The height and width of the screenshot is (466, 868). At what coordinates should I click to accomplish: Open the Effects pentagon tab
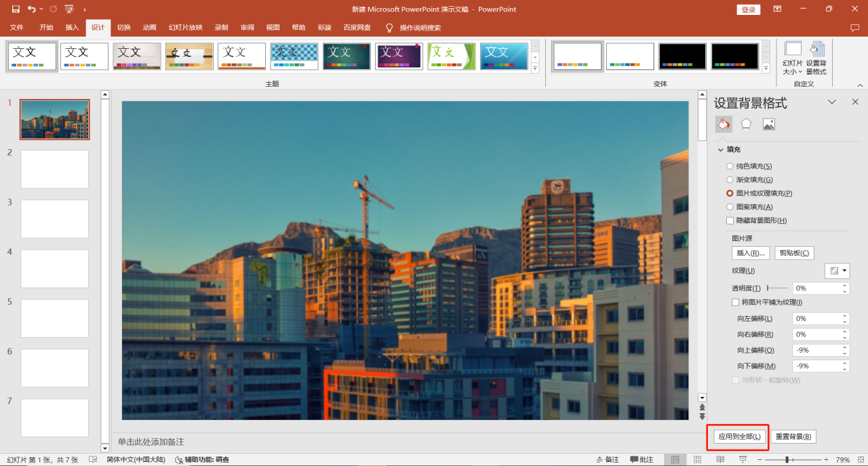coord(746,124)
